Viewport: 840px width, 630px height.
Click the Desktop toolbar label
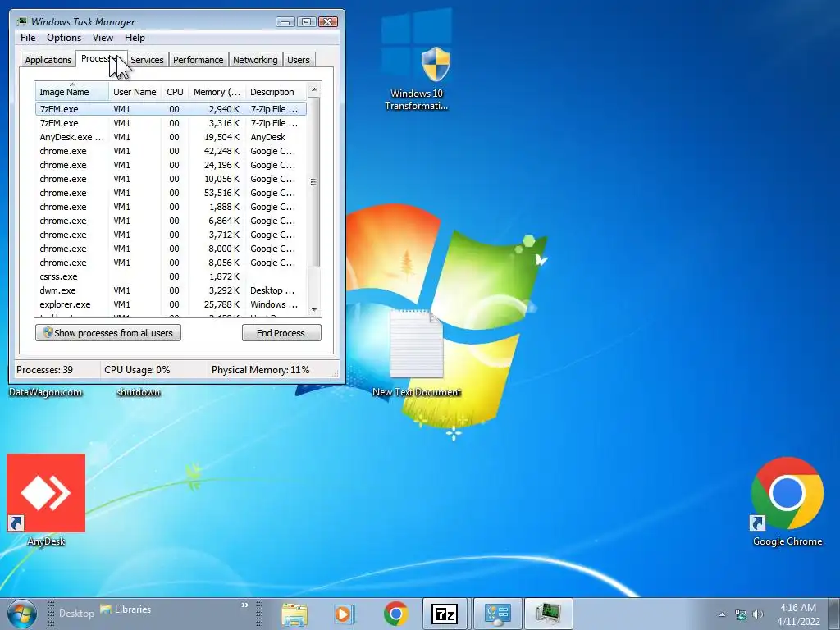coord(76,613)
